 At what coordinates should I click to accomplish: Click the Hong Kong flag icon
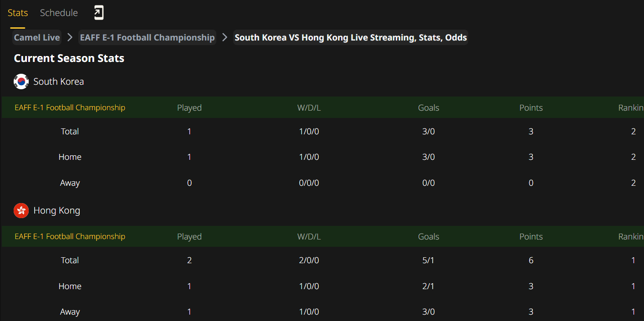[x=21, y=210]
